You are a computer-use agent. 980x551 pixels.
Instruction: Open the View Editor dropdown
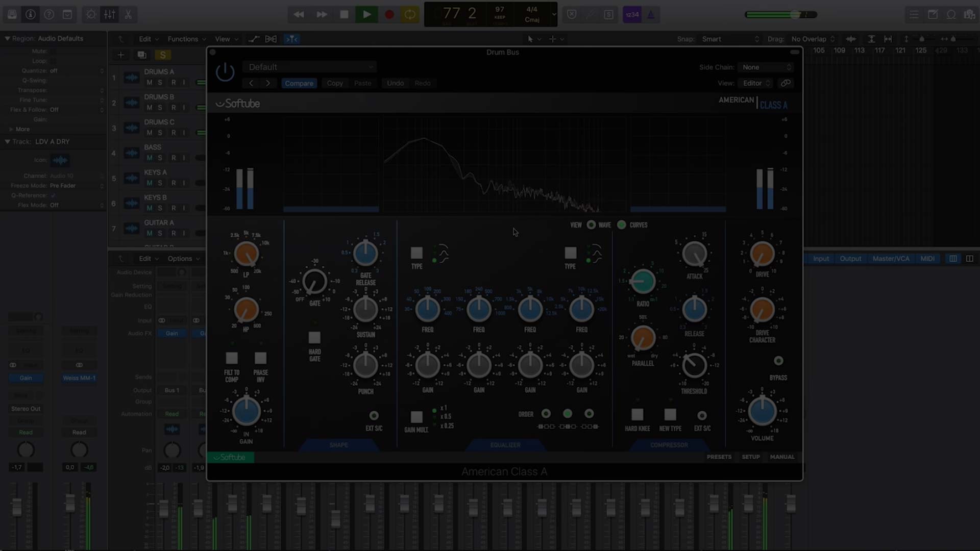756,83
